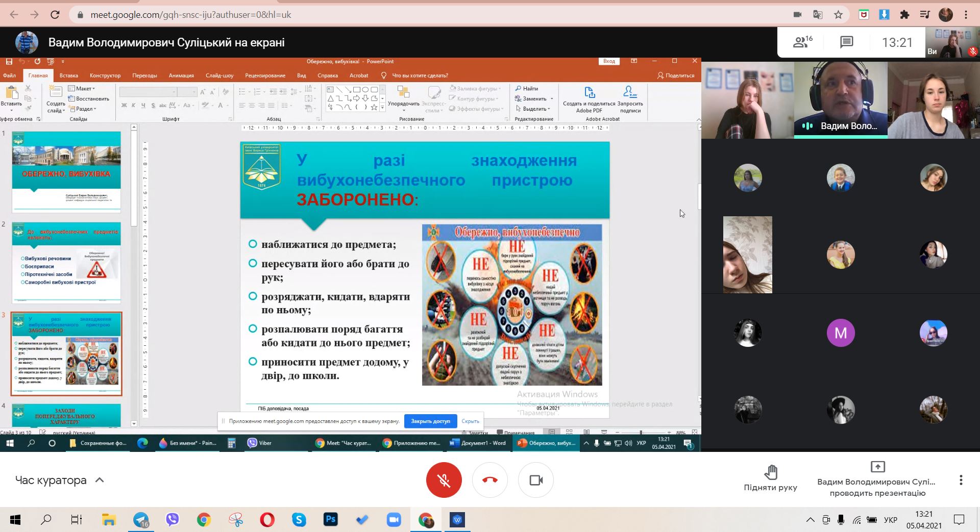Open presentation info for Вадим Володимирович
The width and height of the screenshot is (980, 532).
point(877,479)
